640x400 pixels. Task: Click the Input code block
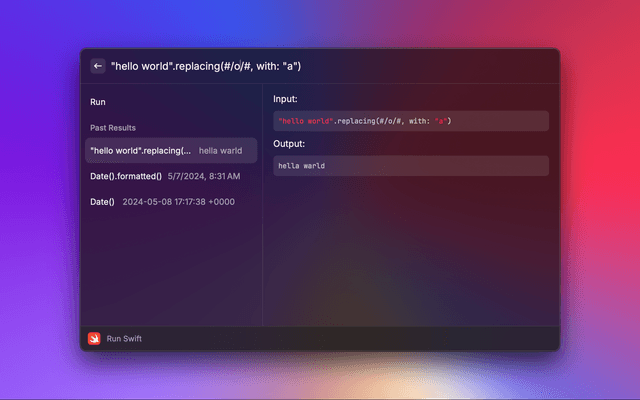tap(410, 121)
